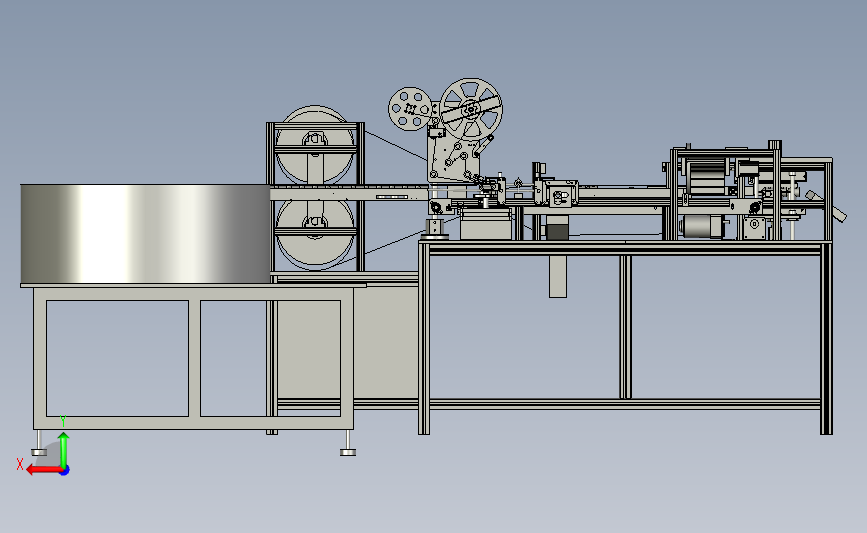Click the blue Z axis dot of the triad
Image resolution: width=867 pixels, height=533 pixels.
tap(64, 471)
